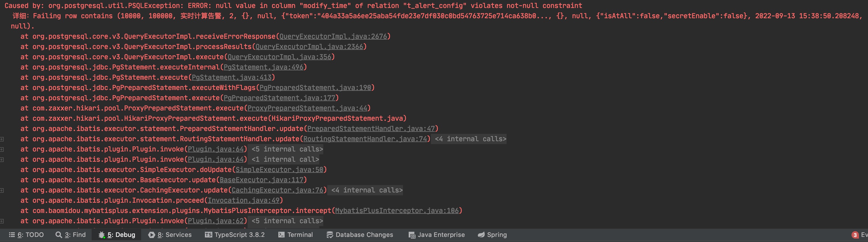The width and height of the screenshot is (868, 242).
Task: Open SimpleExecutor.java:50 link
Action: tap(279, 170)
